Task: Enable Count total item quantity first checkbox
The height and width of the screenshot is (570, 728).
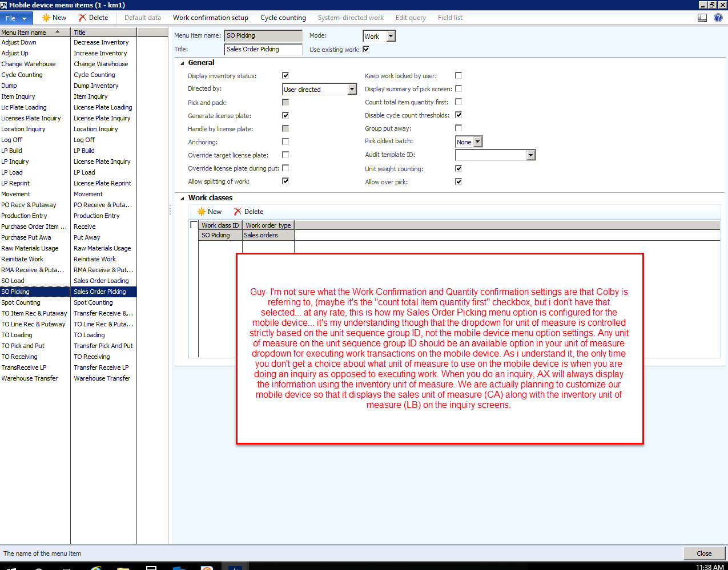Action: pos(458,102)
